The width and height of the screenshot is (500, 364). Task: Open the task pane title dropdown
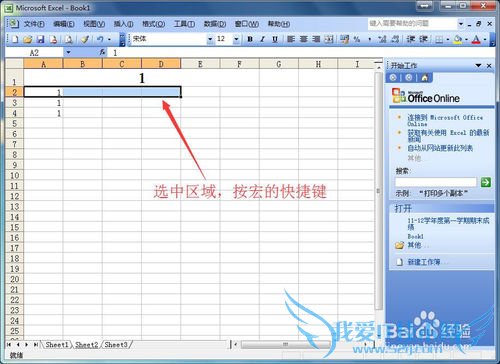pos(478,65)
